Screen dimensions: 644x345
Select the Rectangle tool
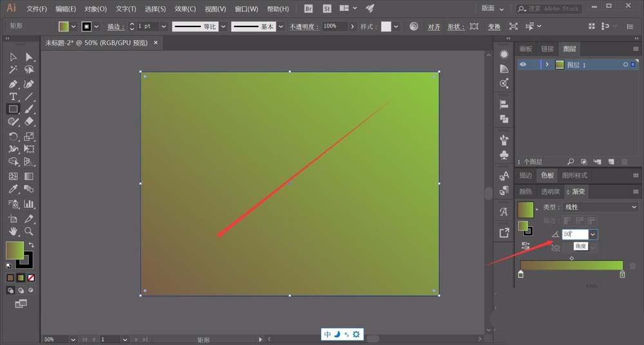(x=13, y=109)
